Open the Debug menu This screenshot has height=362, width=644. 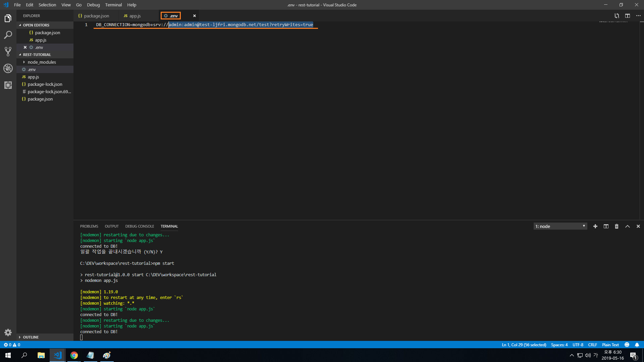tap(93, 5)
